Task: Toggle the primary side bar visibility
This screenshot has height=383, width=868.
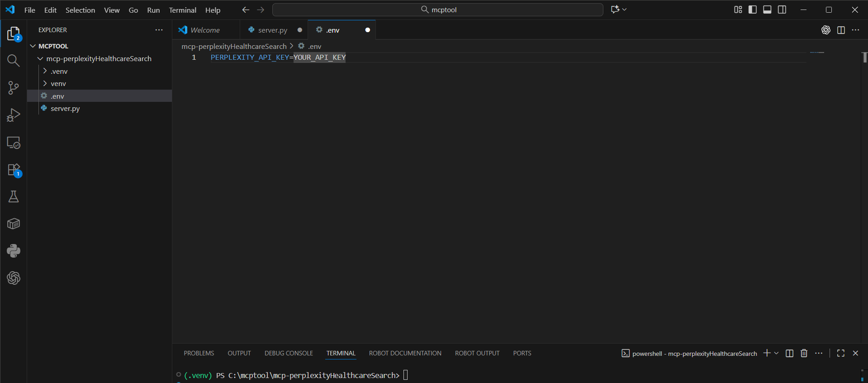Action: click(x=753, y=10)
